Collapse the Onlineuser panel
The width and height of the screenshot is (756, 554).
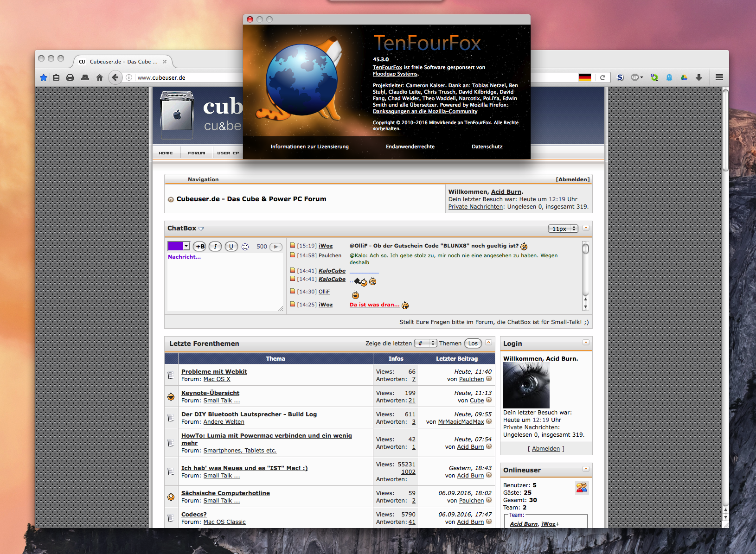pyautogui.click(x=586, y=469)
